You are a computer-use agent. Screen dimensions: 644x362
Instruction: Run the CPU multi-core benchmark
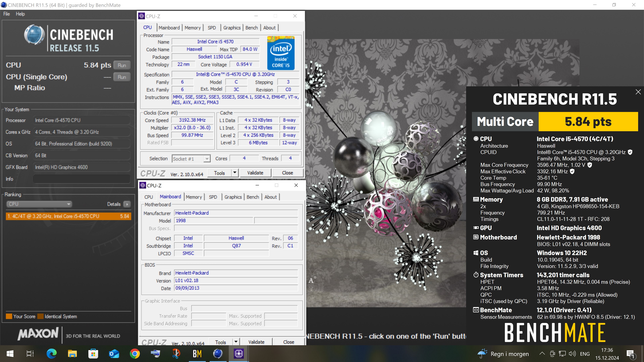[122, 65]
